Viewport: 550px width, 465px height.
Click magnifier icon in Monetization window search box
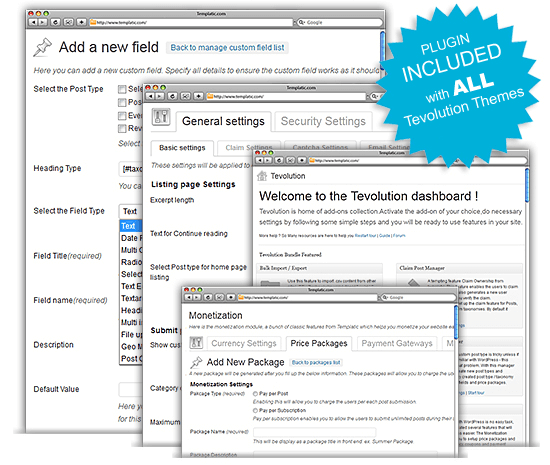(x=385, y=297)
